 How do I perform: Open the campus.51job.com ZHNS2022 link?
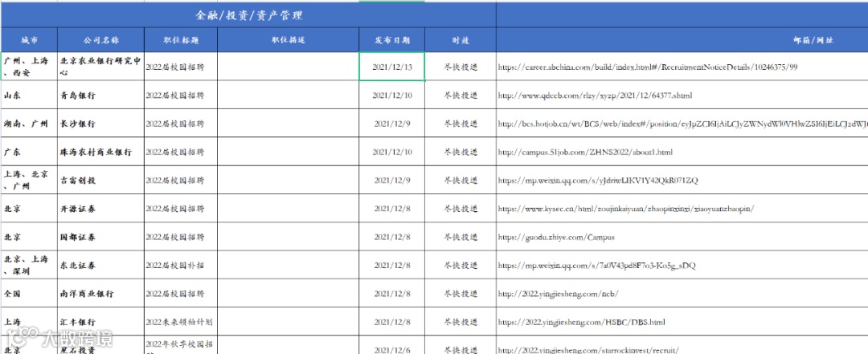click(x=585, y=152)
